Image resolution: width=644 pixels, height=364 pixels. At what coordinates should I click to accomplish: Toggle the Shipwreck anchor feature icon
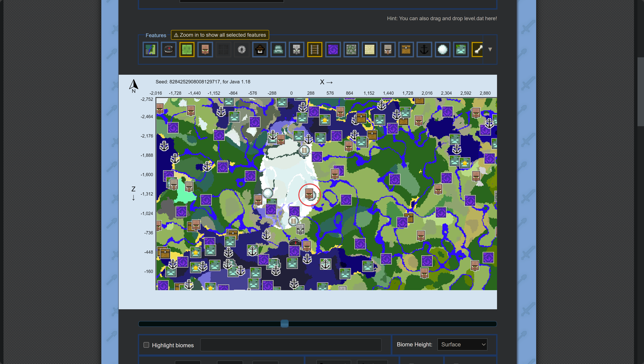[424, 50]
